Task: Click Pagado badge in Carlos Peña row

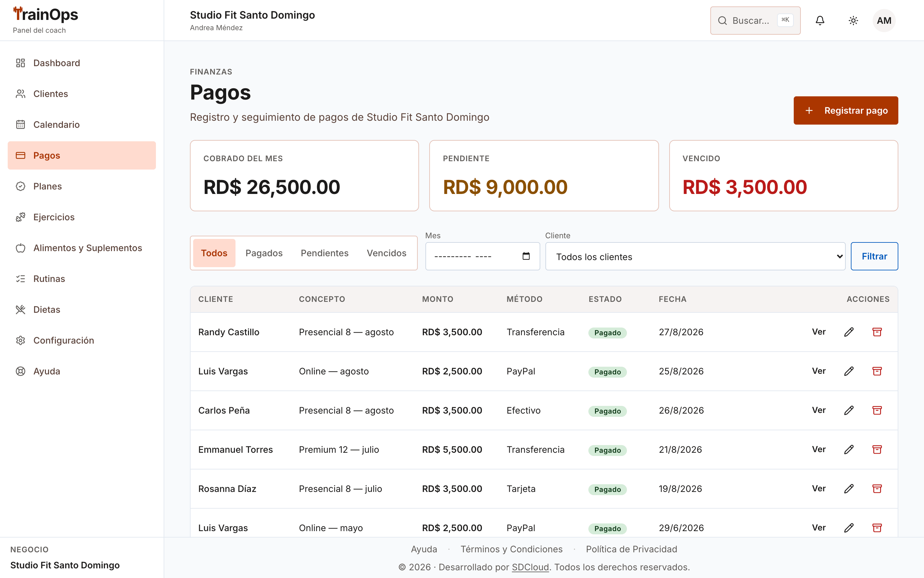Action: pos(607,411)
